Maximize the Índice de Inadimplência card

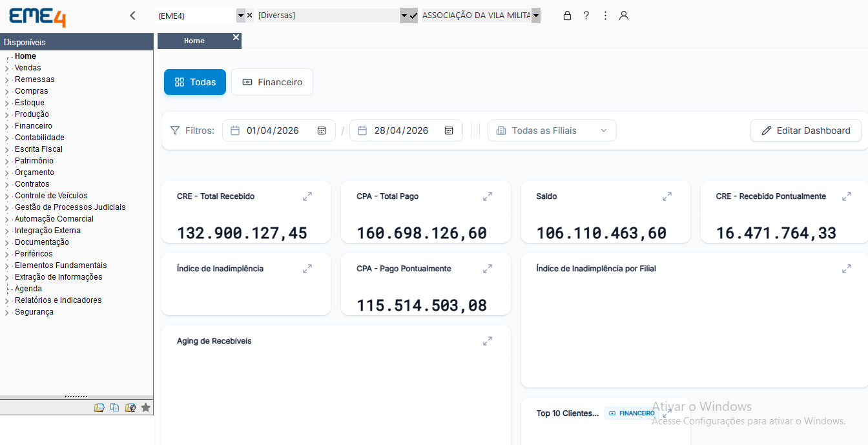tap(307, 269)
